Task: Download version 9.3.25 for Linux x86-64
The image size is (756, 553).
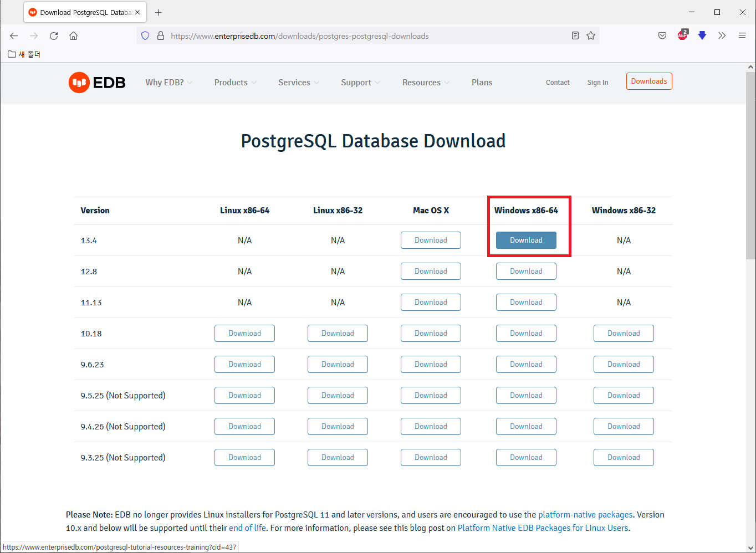Action: (244, 458)
